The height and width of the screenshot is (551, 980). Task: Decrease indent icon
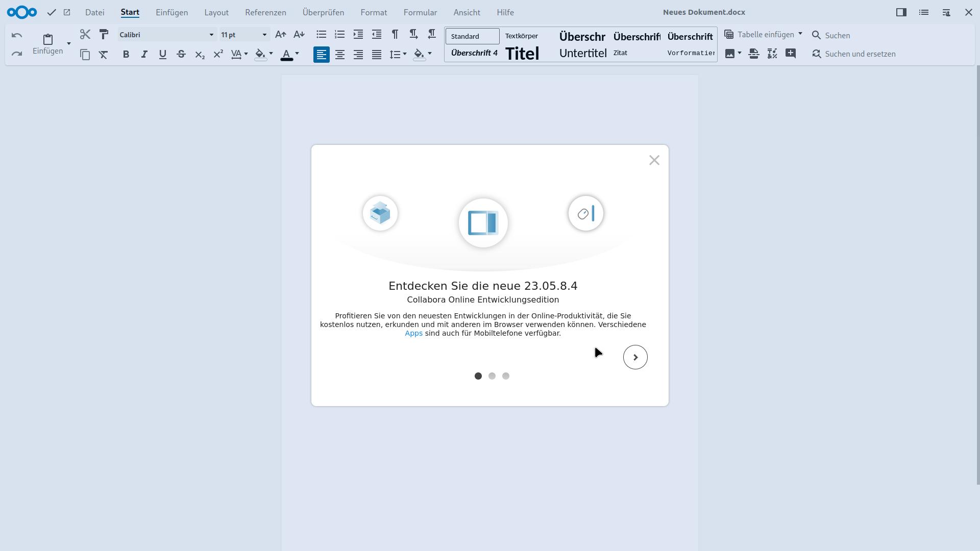point(377,34)
